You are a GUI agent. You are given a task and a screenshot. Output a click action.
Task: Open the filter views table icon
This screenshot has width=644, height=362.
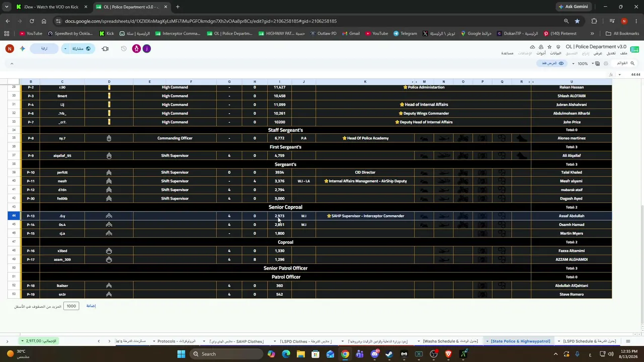(597, 63)
